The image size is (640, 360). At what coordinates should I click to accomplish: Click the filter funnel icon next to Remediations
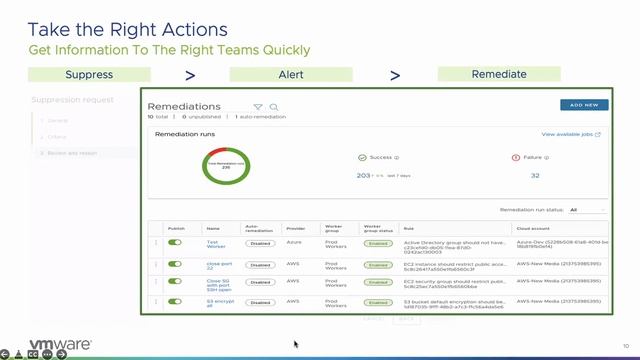click(258, 107)
